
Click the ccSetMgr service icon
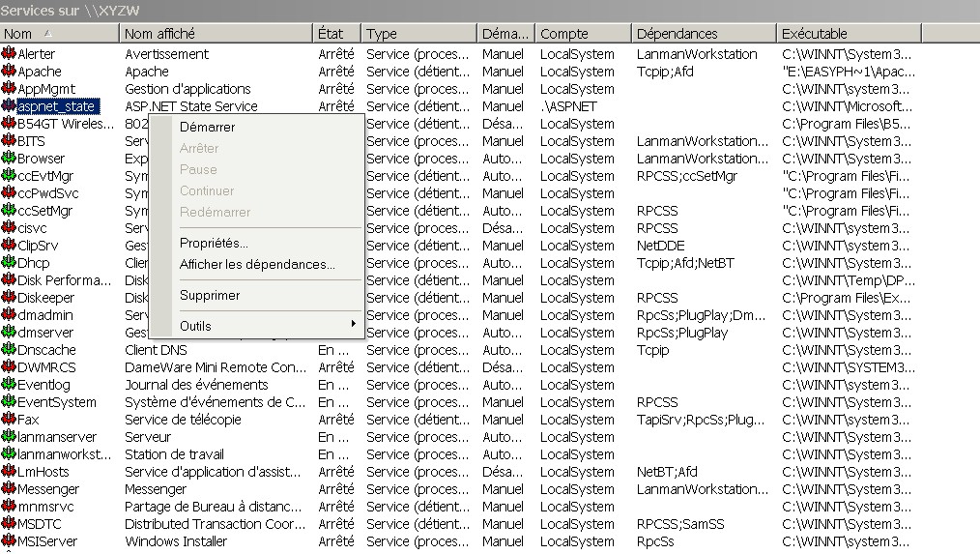pos(9,211)
